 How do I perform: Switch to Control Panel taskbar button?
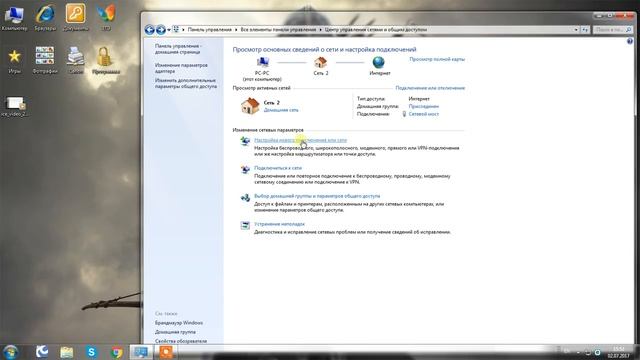(141, 352)
